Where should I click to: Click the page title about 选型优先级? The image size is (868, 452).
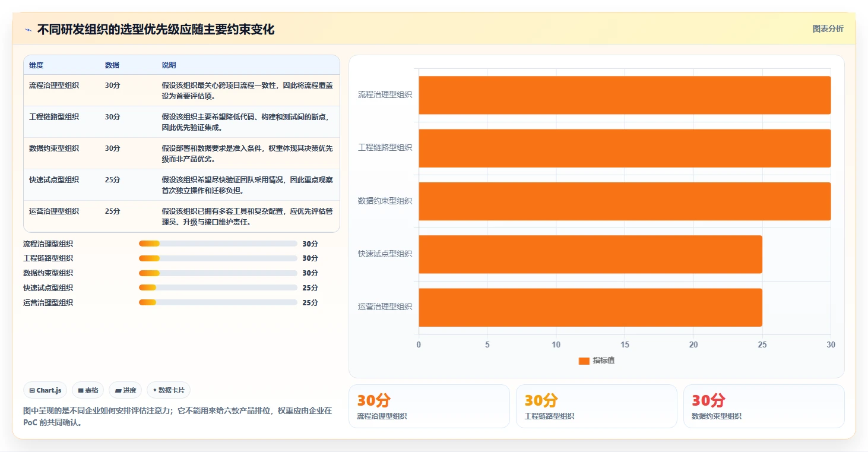click(156, 30)
